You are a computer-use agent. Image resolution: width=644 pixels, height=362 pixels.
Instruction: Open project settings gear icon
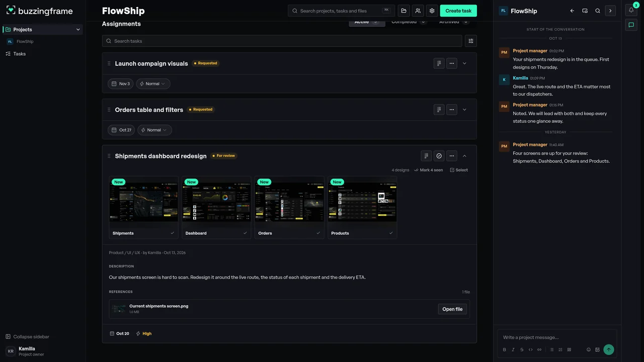432,11
